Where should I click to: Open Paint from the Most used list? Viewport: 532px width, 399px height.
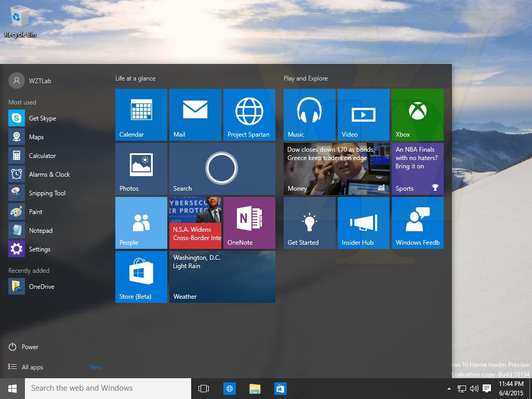click(56, 211)
